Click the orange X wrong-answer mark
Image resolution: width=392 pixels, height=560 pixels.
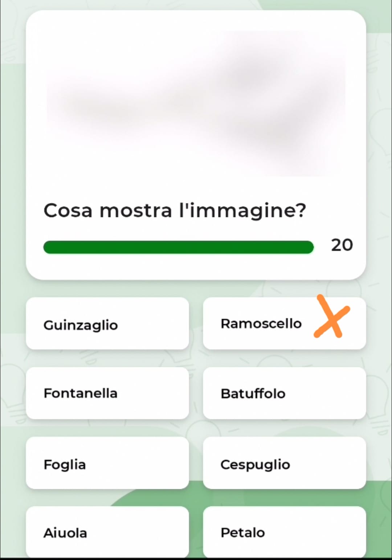tap(332, 317)
